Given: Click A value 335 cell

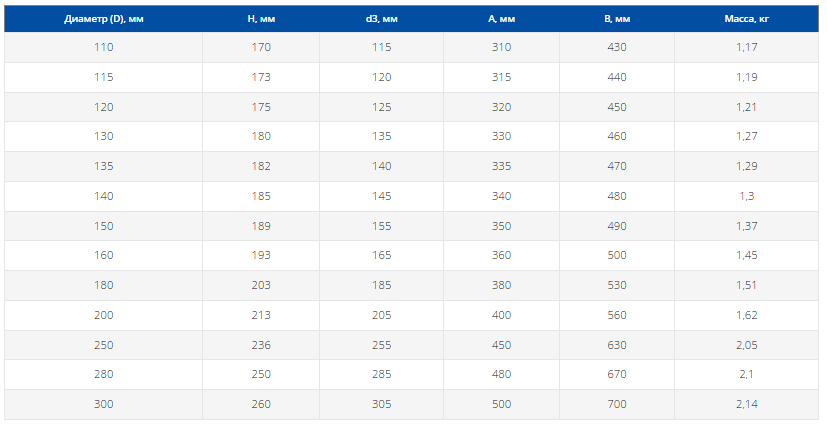Looking at the screenshot, I should 502,167.
